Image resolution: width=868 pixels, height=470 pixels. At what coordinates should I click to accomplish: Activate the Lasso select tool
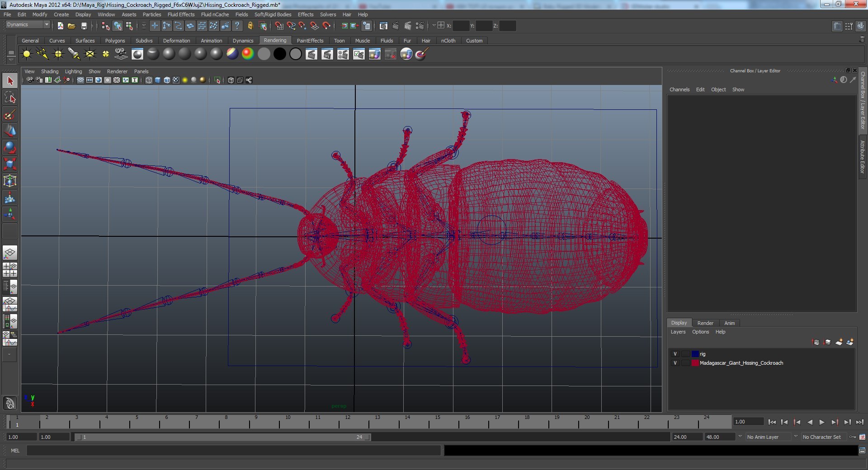10,98
